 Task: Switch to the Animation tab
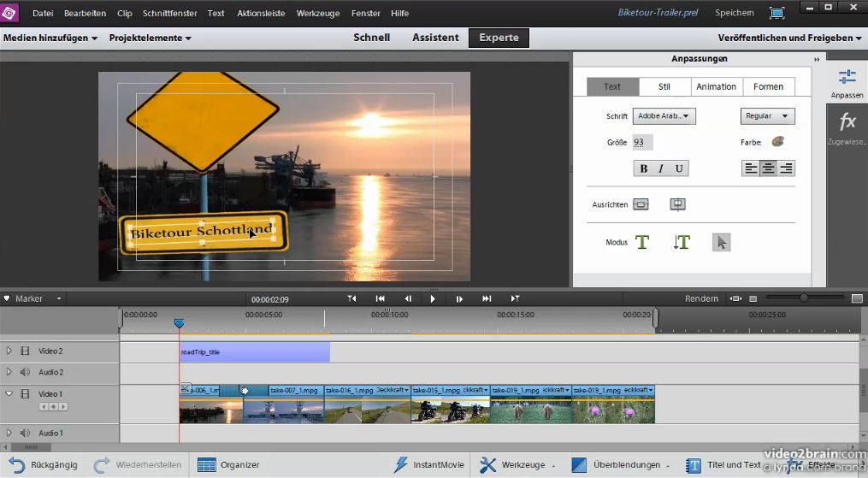click(717, 86)
